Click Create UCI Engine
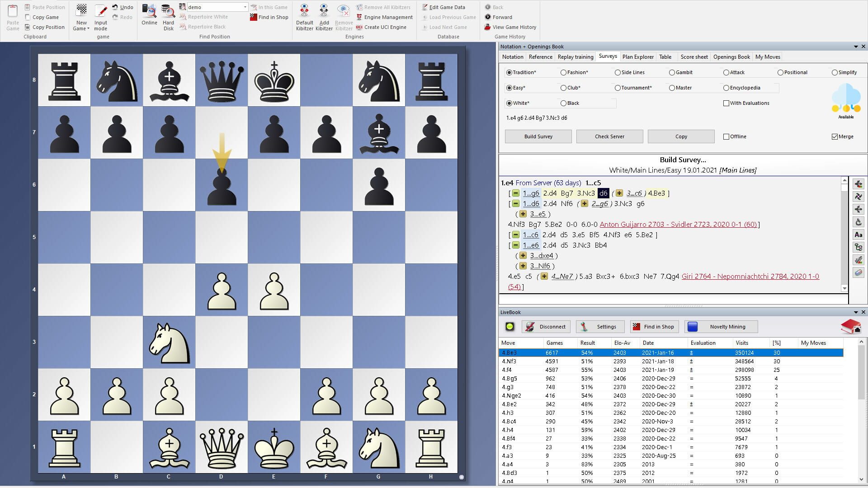 tap(381, 27)
